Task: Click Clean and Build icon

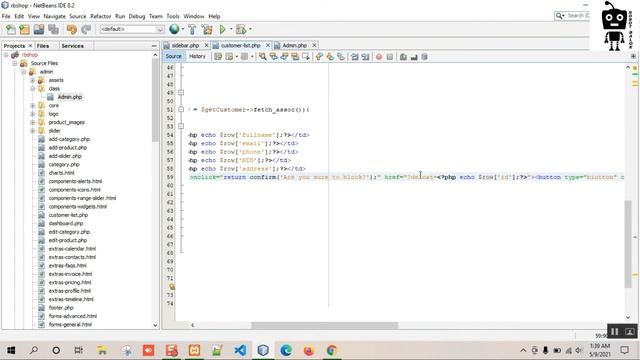Action: [207, 29]
